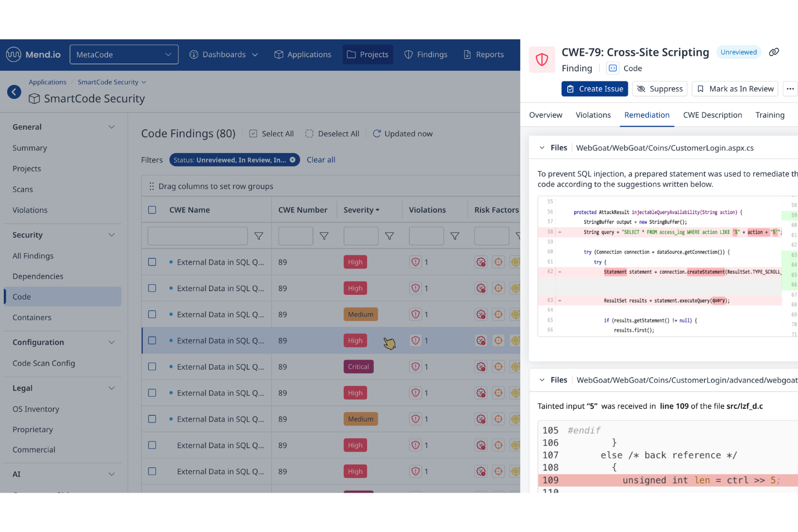Viewport: 798px width, 532px height.
Task: Click the violation shield icon on the Critical finding row
Action: point(416,367)
